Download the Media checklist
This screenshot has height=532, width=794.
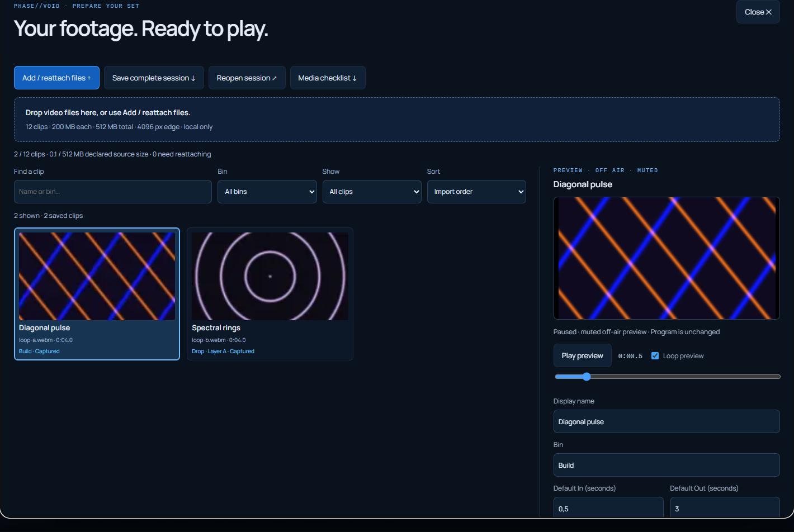click(x=328, y=78)
